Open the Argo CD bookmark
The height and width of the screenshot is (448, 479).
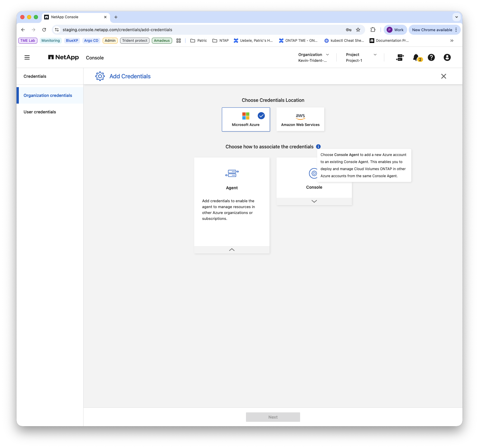coord(91,41)
